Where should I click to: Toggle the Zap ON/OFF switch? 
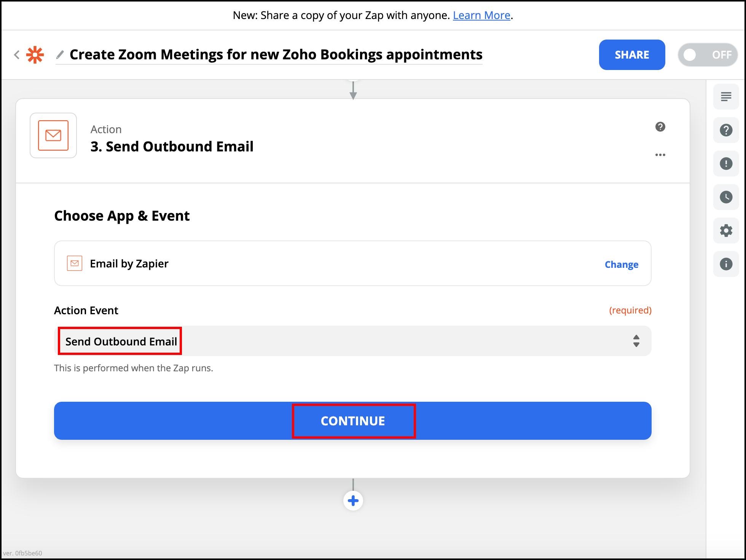707,55
